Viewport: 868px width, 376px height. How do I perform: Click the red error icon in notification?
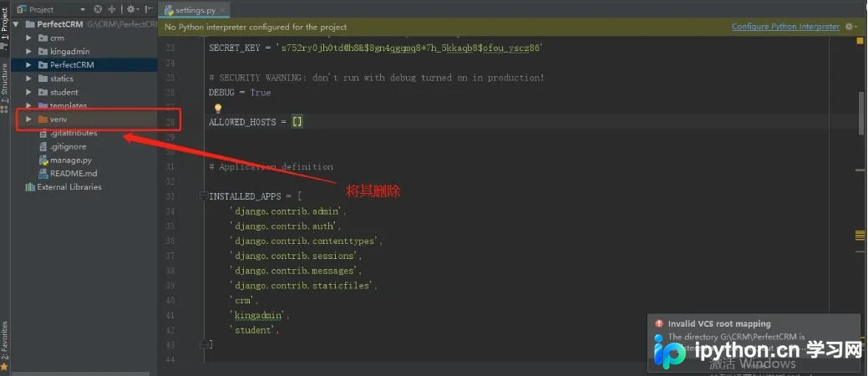659,323
